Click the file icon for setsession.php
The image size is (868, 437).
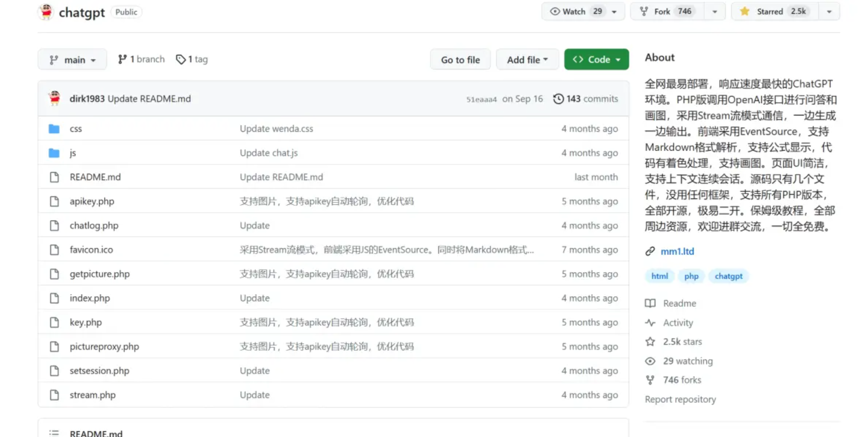tap(54, 371)
